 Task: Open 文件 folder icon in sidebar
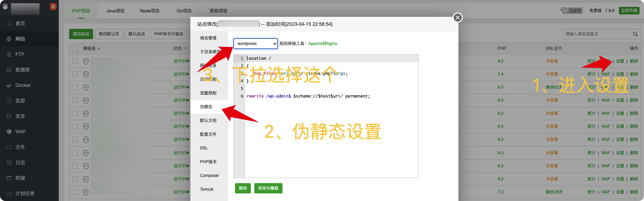(9, 147)
